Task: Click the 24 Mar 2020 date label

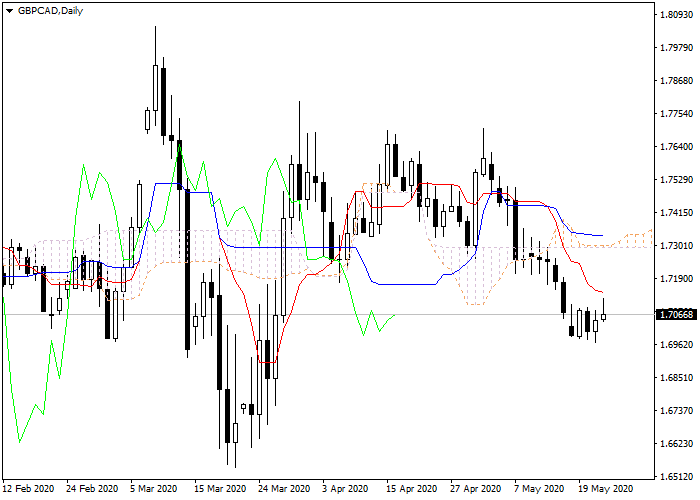Action: tap(284, 489)
